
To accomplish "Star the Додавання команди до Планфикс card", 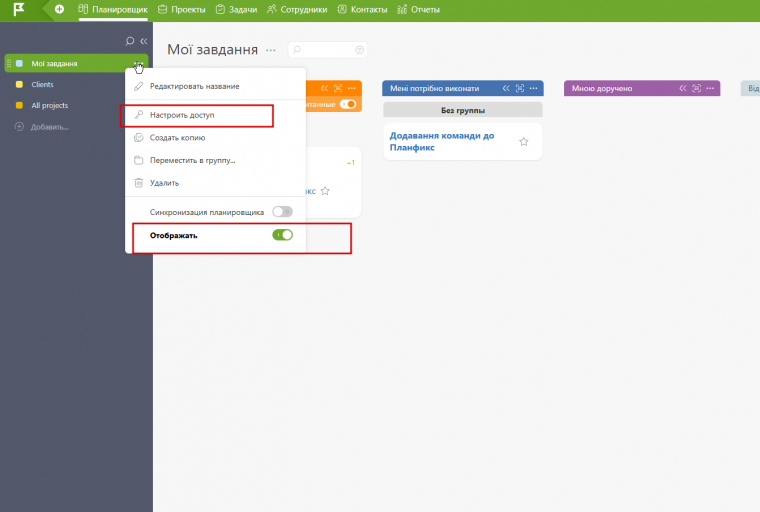I will tap(523, 142).
